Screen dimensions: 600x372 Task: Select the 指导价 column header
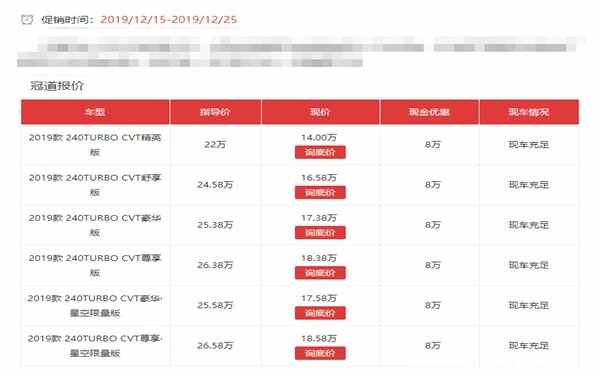pos(215,112)
